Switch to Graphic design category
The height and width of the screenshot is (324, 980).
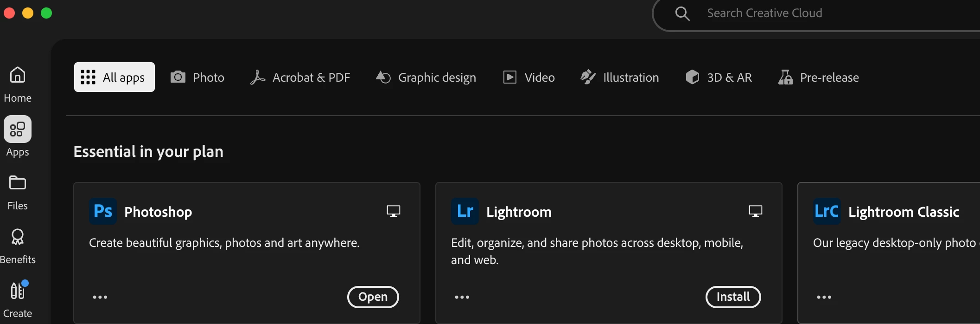[x=426, y=77]
